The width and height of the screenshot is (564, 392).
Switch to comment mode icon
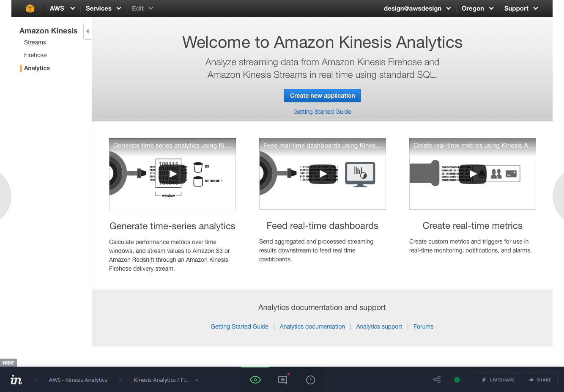pos(282,380)
